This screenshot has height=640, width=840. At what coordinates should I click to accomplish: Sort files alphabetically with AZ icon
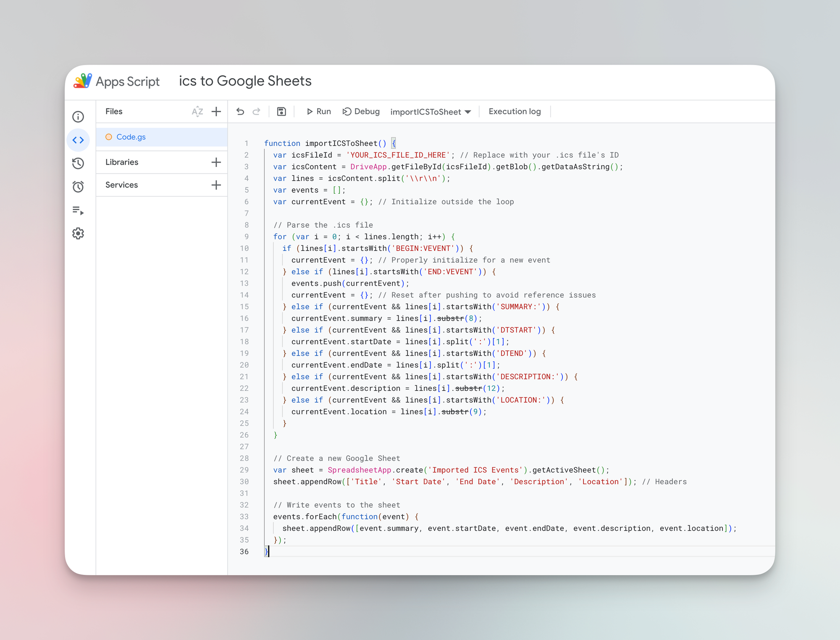(x=197, y=111)
